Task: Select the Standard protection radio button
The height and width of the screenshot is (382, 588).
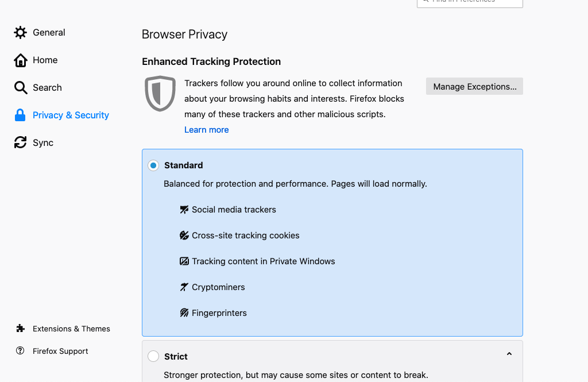Action: point(153,165)
